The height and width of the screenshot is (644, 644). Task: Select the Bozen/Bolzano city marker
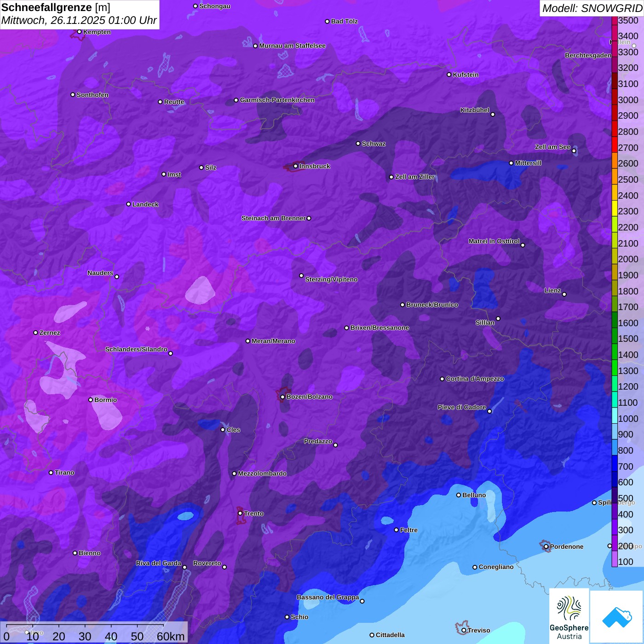pyautogui.click(x=282, y=397)
